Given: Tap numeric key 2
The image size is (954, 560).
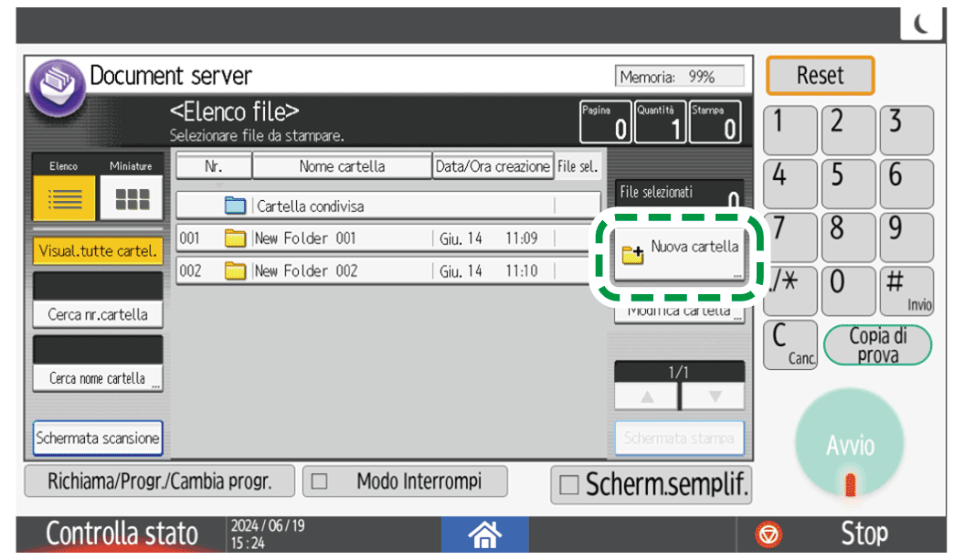Looking at the screenshot, I should [x=849, y=130].
